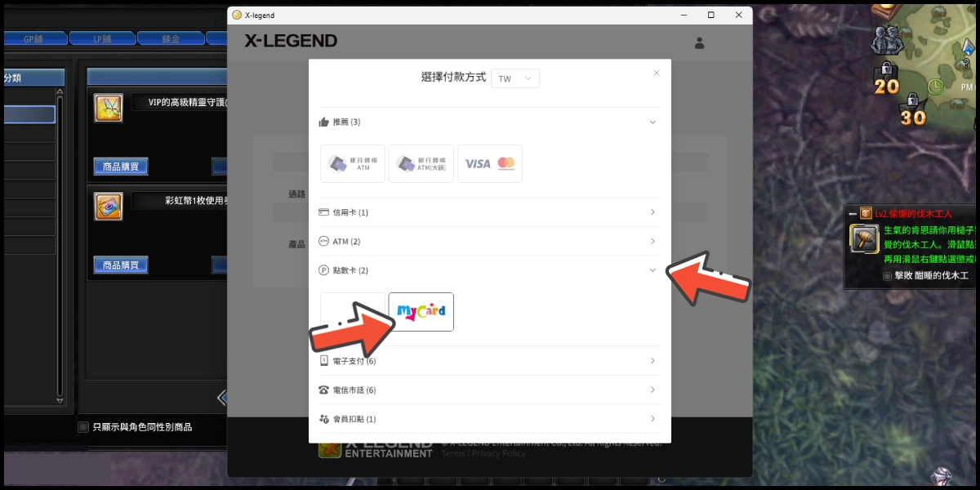Open the LP鋪 tab in game shop
The height and width of the screenshot is (490, 980).
click(102, 38)
